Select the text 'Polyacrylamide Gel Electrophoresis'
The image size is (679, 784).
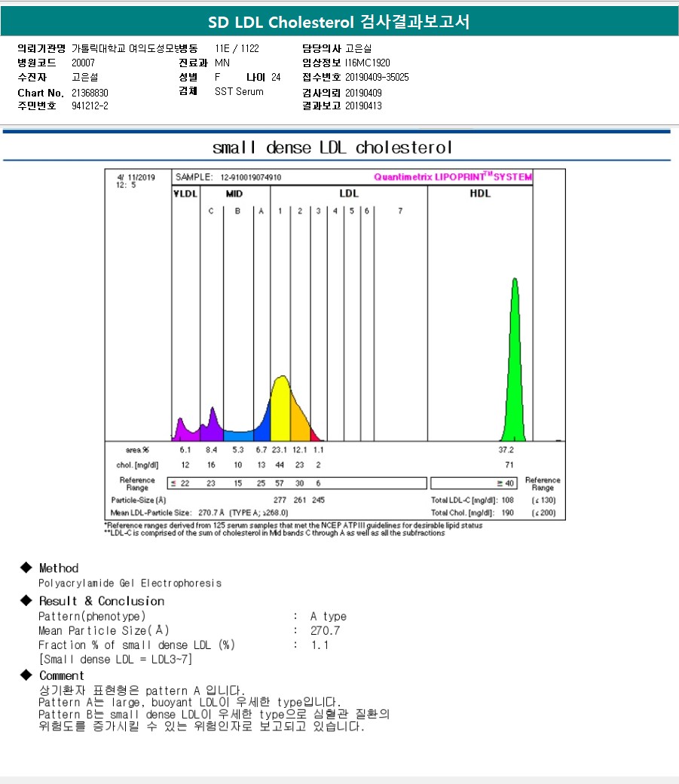(130, 583)
